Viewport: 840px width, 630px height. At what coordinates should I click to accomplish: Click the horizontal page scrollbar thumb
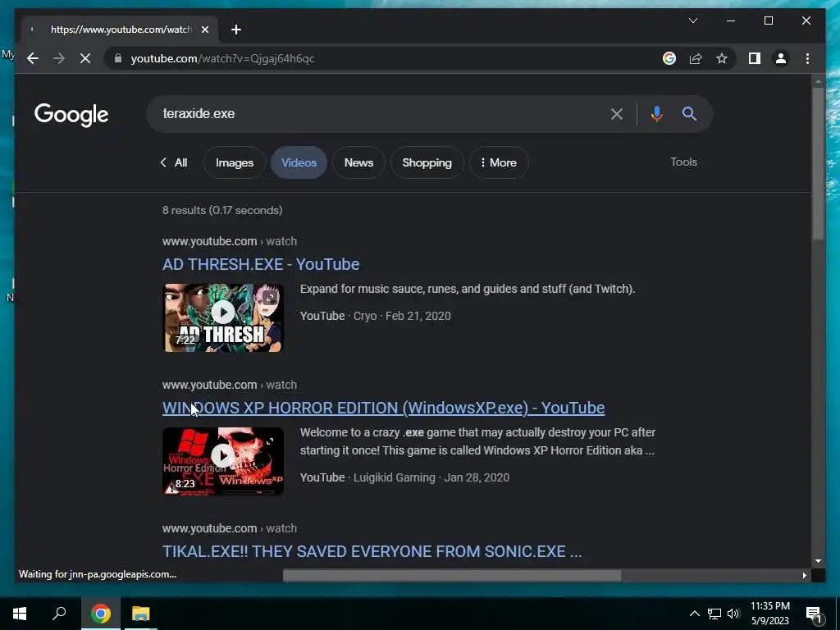(x=452, y=575)
